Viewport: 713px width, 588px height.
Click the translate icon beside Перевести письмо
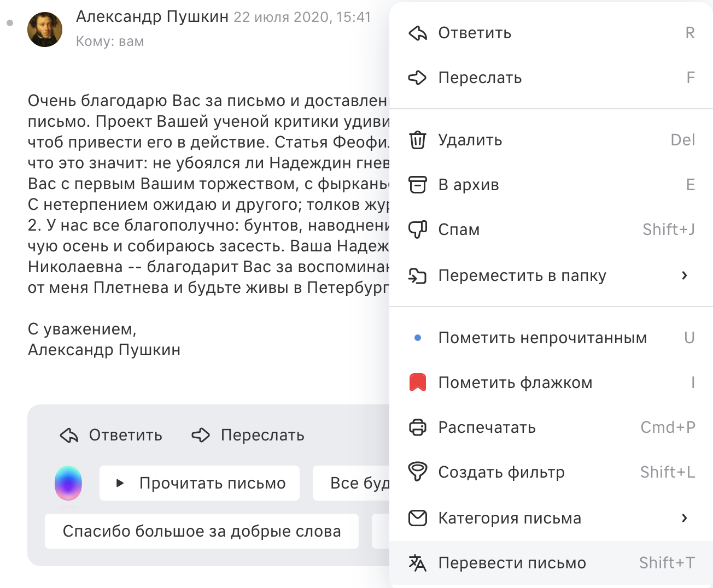[x=418, y=563]
